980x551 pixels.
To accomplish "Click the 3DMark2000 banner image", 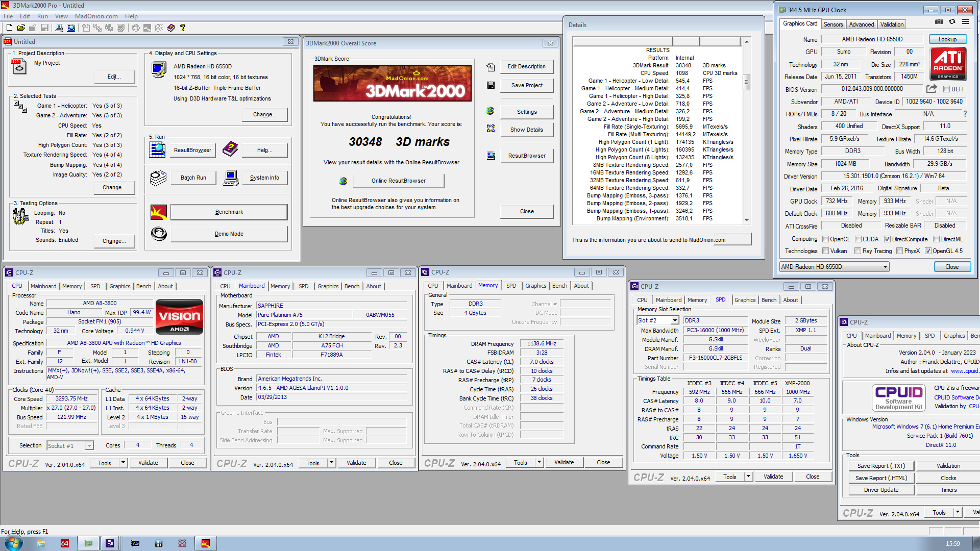I will 392,83.
